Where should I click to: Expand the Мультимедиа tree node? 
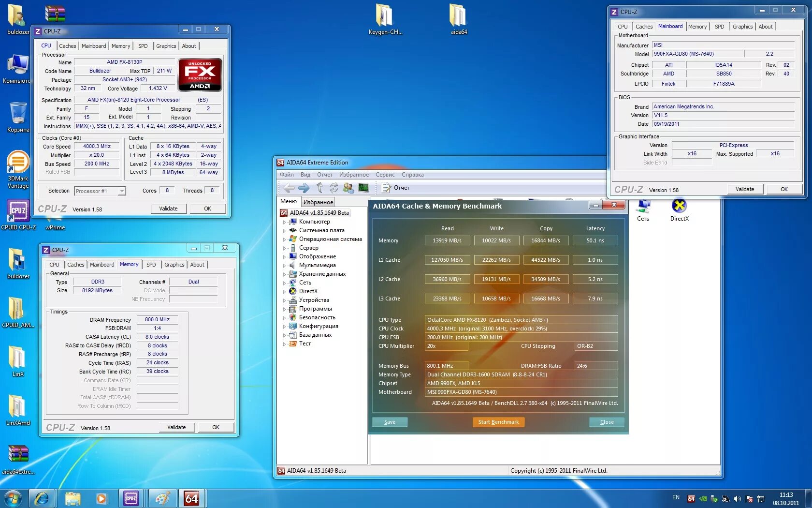284,266
